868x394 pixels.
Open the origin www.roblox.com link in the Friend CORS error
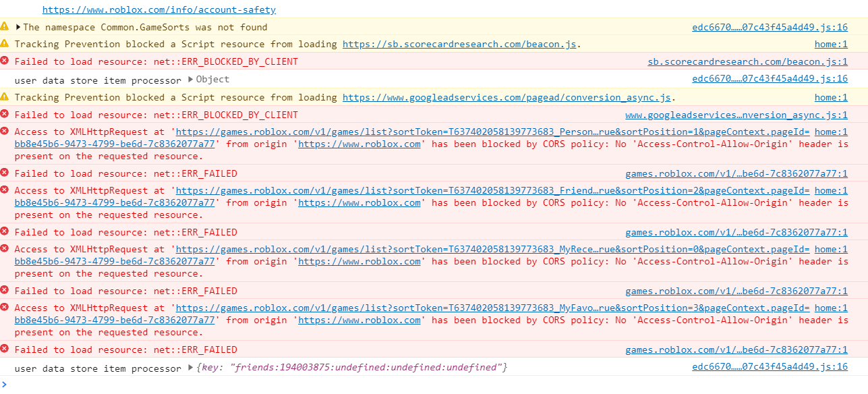[359, 203]
